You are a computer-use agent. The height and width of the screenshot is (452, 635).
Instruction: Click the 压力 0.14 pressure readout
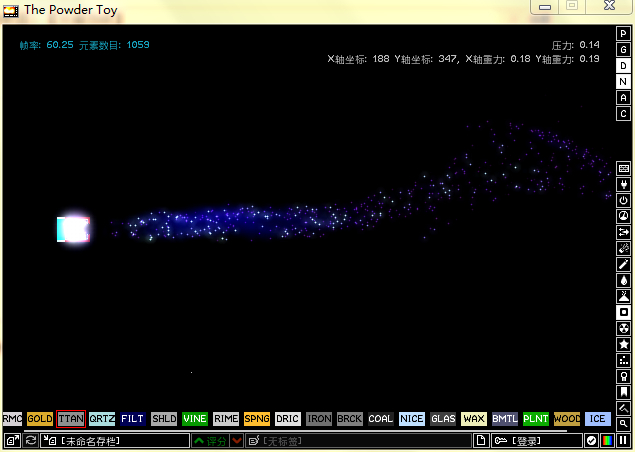(x=575, y=45)
